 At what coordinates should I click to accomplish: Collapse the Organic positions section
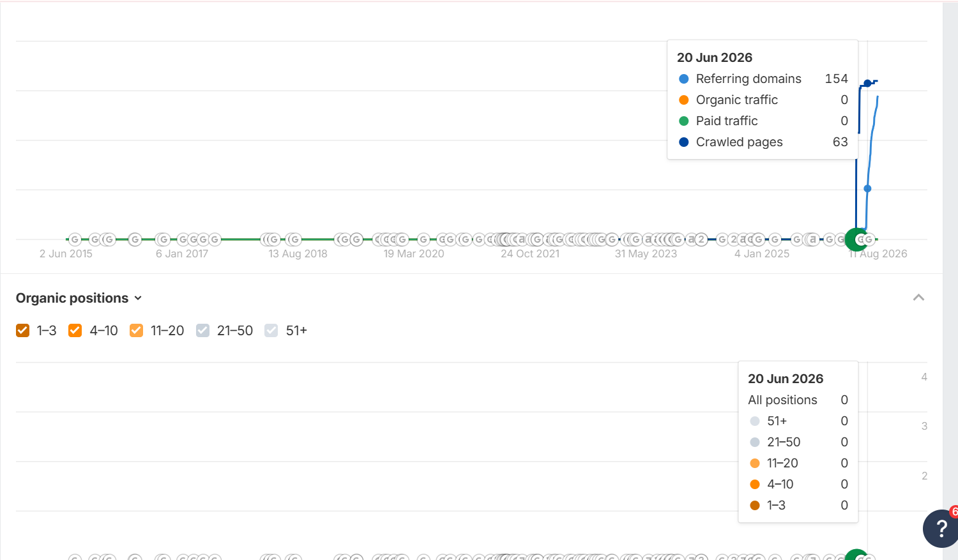(x=918, y=298)
